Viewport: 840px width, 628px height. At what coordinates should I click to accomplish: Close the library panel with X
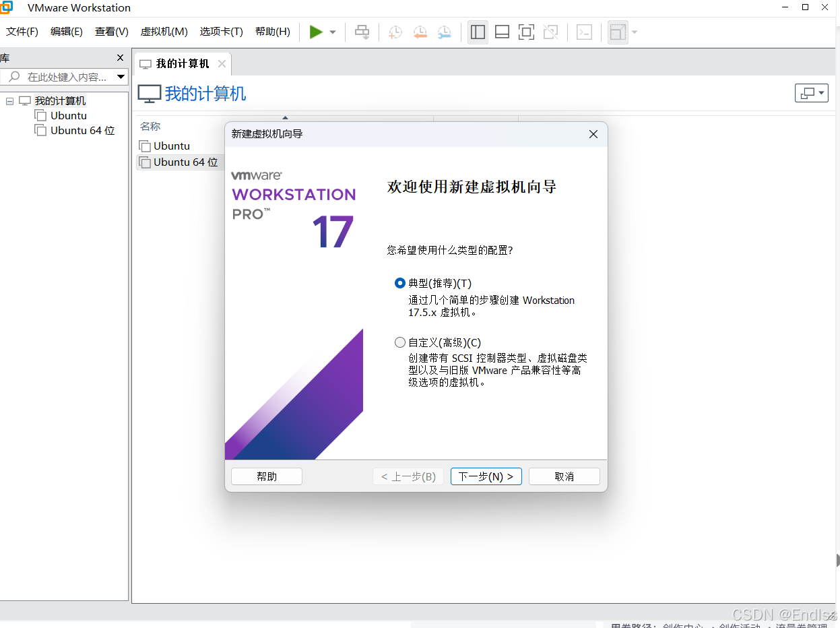tap(121, 58)
